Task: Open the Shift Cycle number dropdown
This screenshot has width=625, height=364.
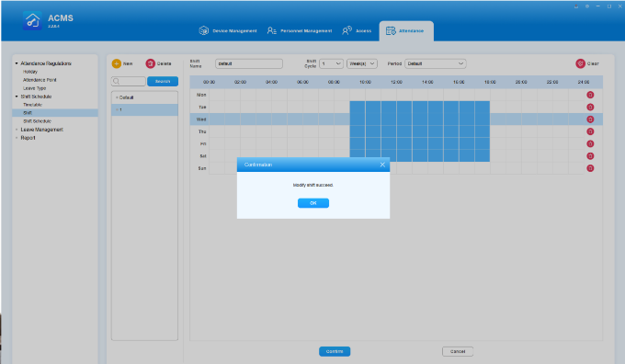Action: coord(331,63)
